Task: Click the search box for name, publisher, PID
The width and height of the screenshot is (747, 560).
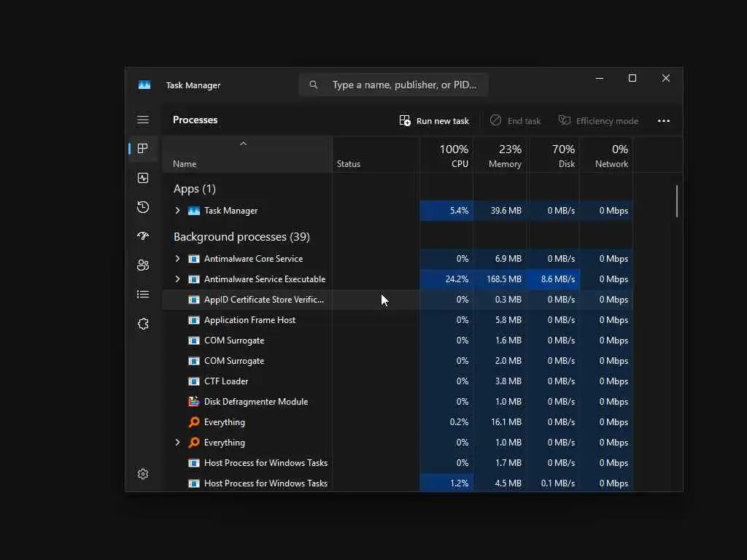Action: tap(393, 85)
